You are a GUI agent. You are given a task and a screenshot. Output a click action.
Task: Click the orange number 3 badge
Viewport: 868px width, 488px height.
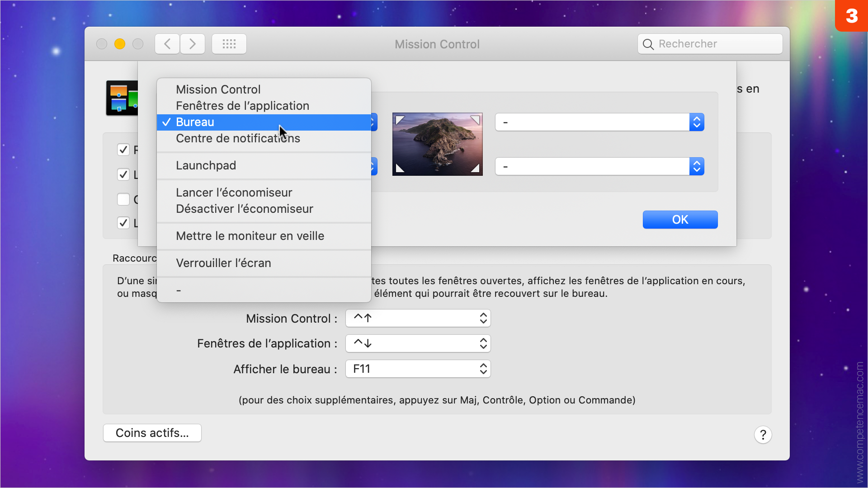pyautogui.click(x=851, y=16)
